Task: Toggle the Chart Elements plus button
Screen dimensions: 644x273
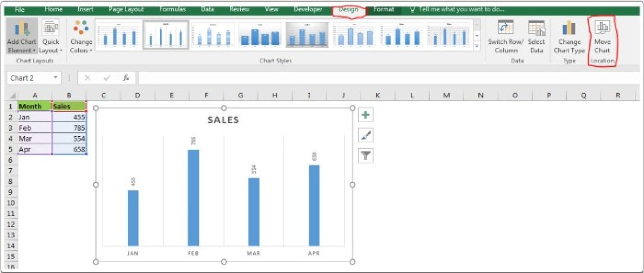Action: pos(365,114)
